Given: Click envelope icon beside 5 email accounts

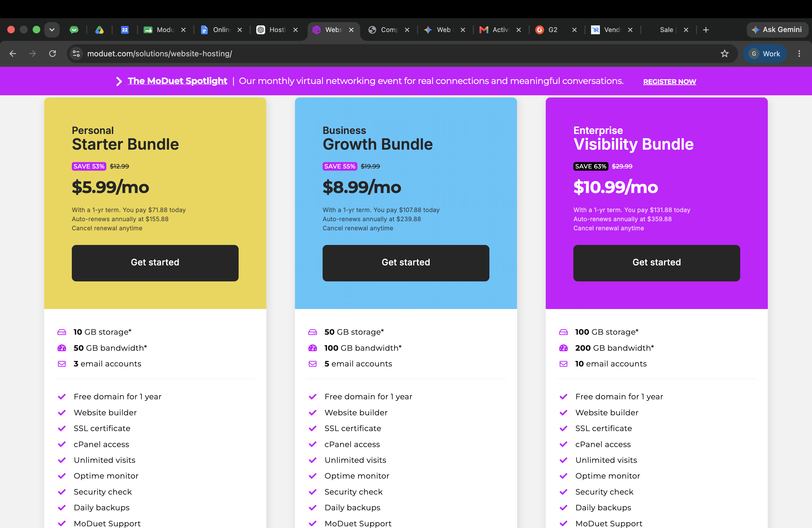Looking at the screenshot, I should 313,364.
